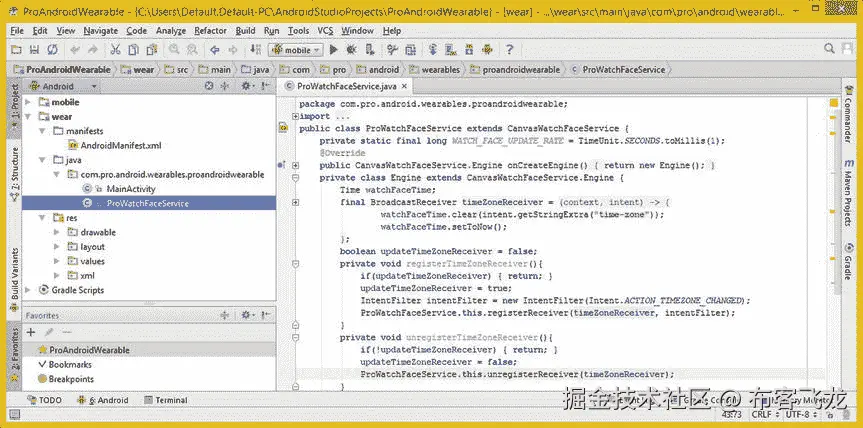Image resolution: width=863 pixels, height=428 pixels.
Task: Expand the Gradle Scripts node
Action: [x=28, y=290]
